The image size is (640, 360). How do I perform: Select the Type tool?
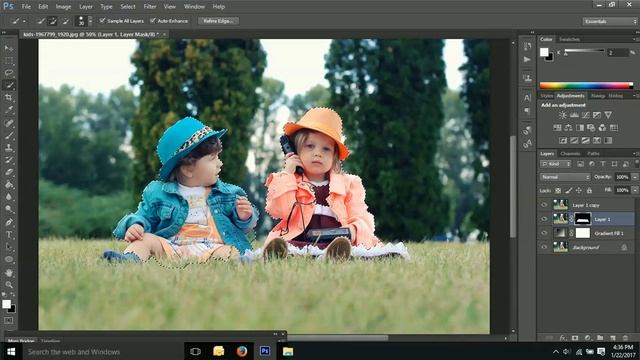click(9, 235)
